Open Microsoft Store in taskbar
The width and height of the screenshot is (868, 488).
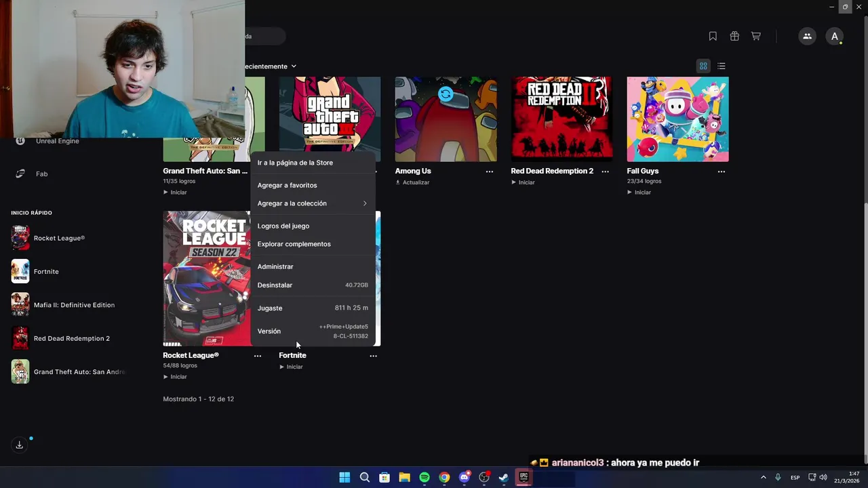(x=384, y=477)
